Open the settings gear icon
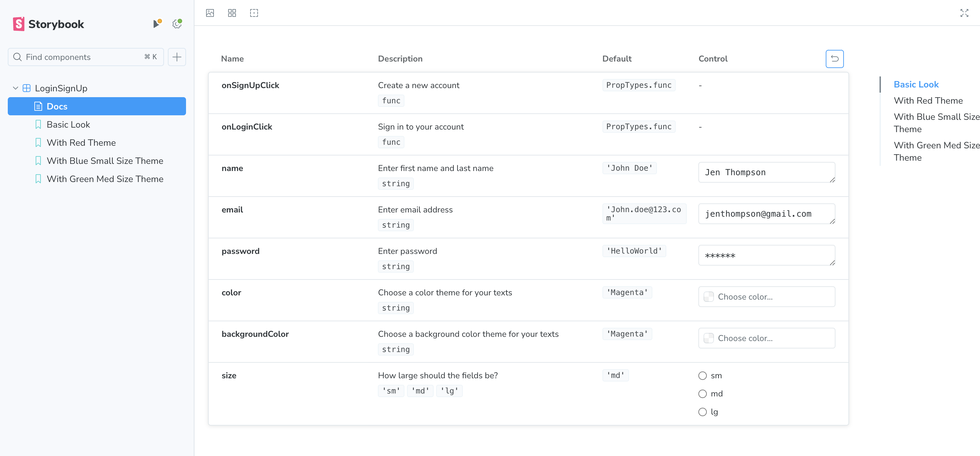The height and width of the screenshot is (456, 980). (x=176, y=24)
